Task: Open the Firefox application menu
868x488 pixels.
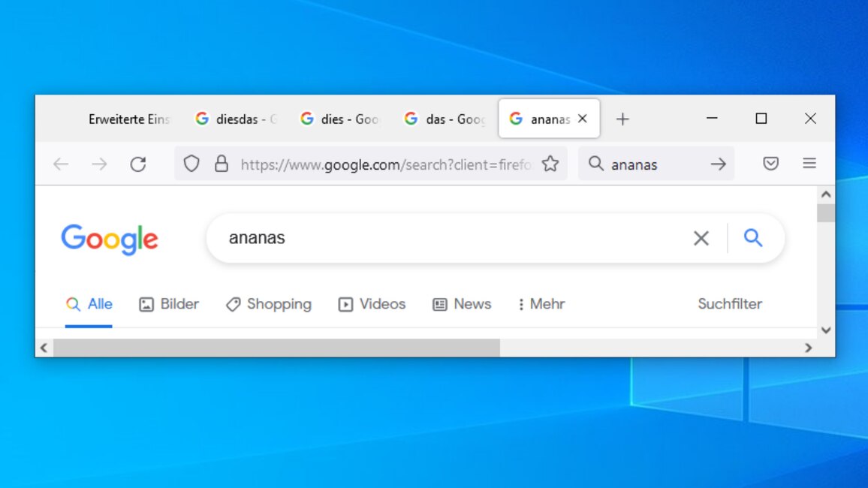Action: [809, 164]
